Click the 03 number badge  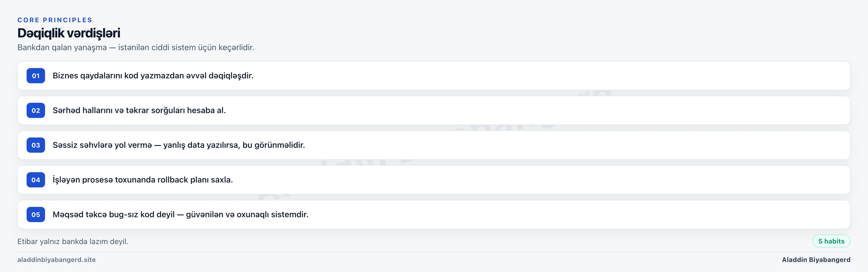[36, 145]
